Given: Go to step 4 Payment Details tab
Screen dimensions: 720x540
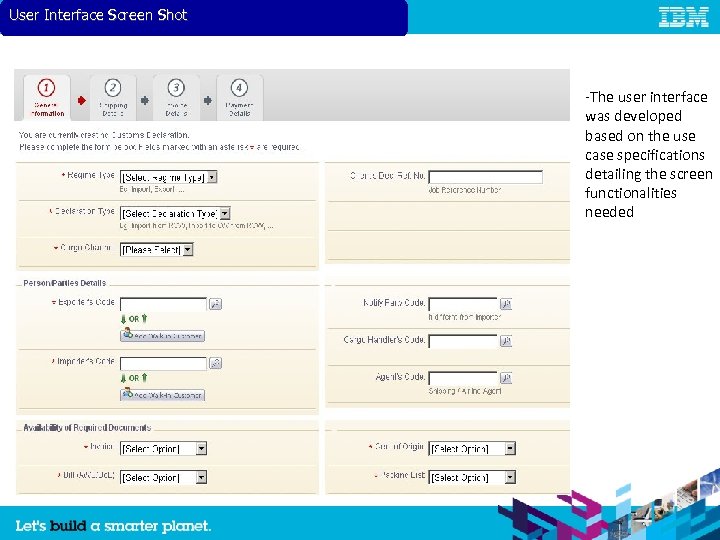Looking at the screenshot, I should click(x=240, y=98).
